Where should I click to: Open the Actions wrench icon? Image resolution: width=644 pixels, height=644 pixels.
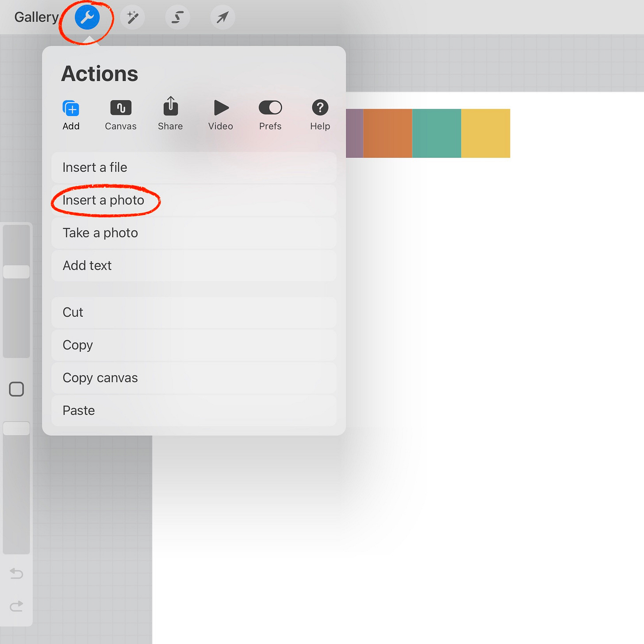point(87,18)
